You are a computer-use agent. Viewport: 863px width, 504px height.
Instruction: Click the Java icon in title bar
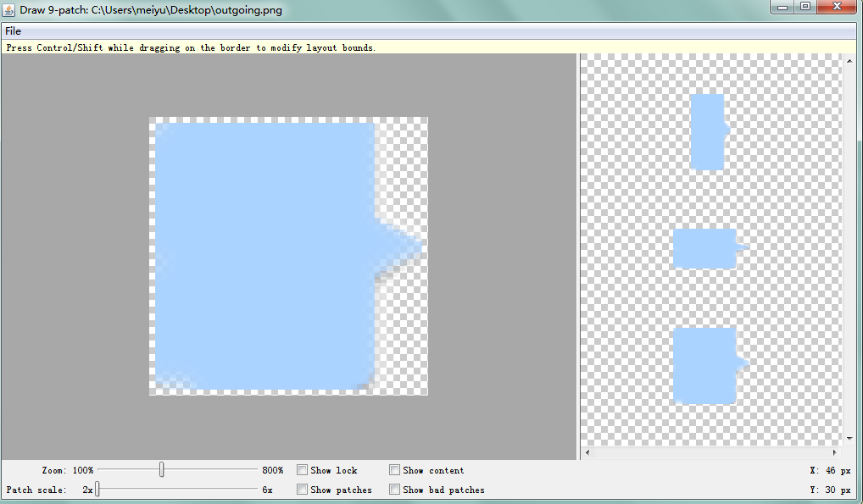click(8, 10)
